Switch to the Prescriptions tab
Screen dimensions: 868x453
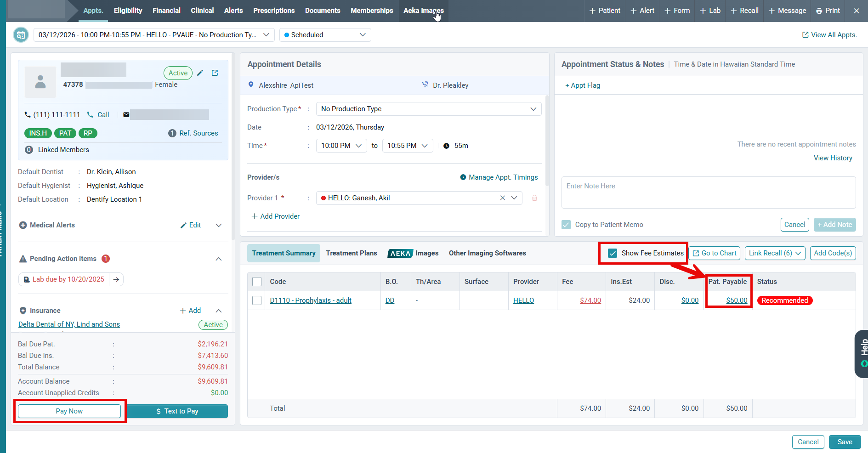(x=274, y=11)
